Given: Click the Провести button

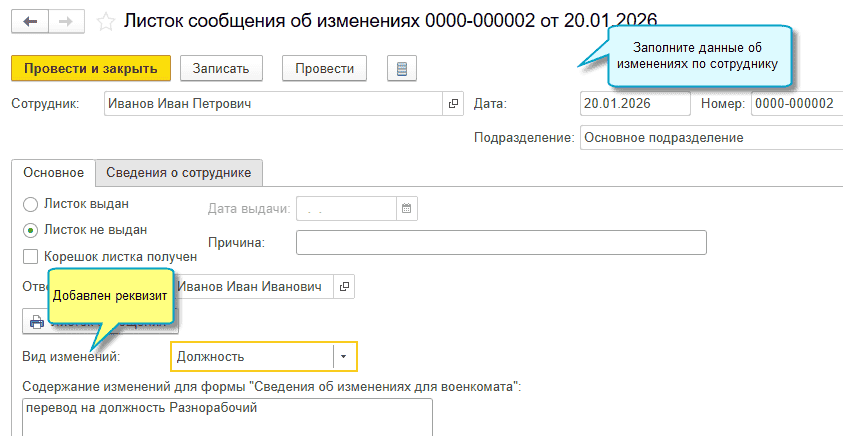Looking at the screenshot, I should 324,68.
